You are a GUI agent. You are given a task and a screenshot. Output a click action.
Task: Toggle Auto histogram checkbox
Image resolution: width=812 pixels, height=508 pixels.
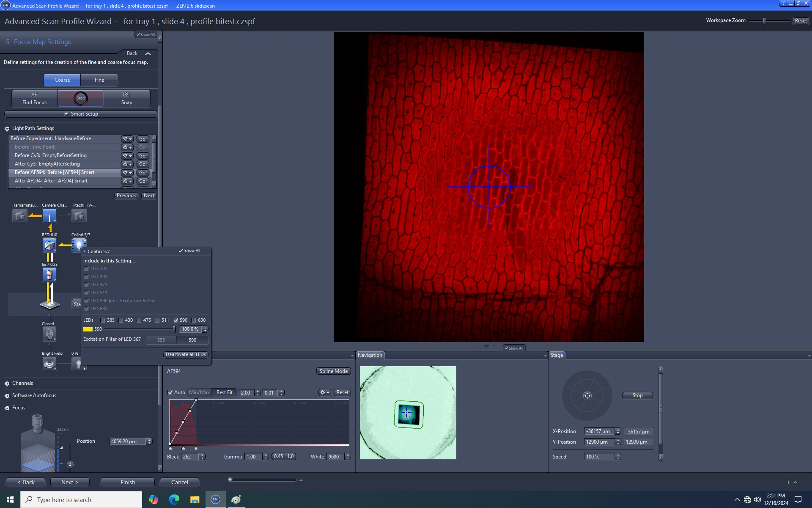point(170,392)
